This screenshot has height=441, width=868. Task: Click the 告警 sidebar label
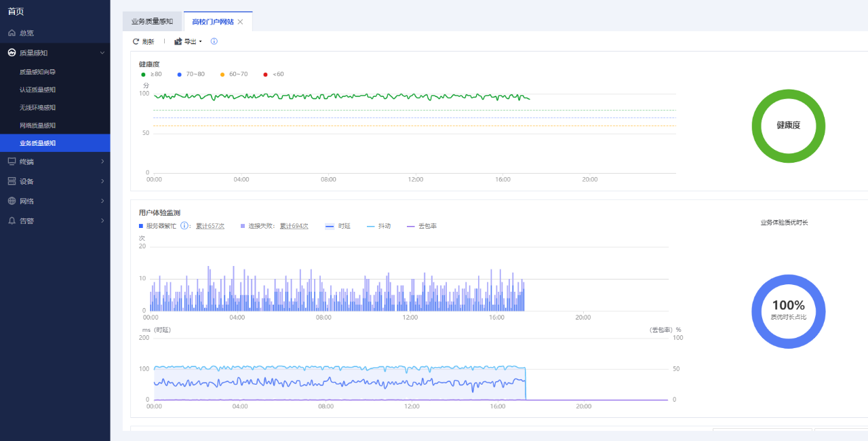[x=26, y=220]
